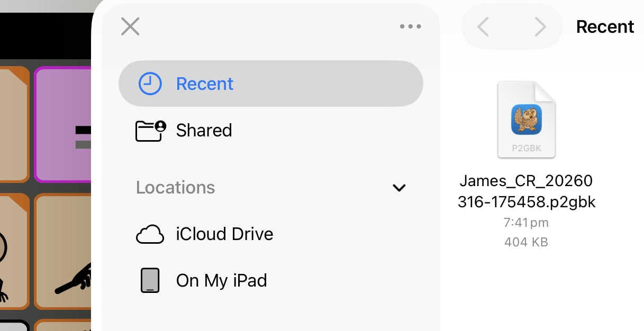Go back with the left chevron
This screenshot has width=644, height=331.
coord(483,26)
